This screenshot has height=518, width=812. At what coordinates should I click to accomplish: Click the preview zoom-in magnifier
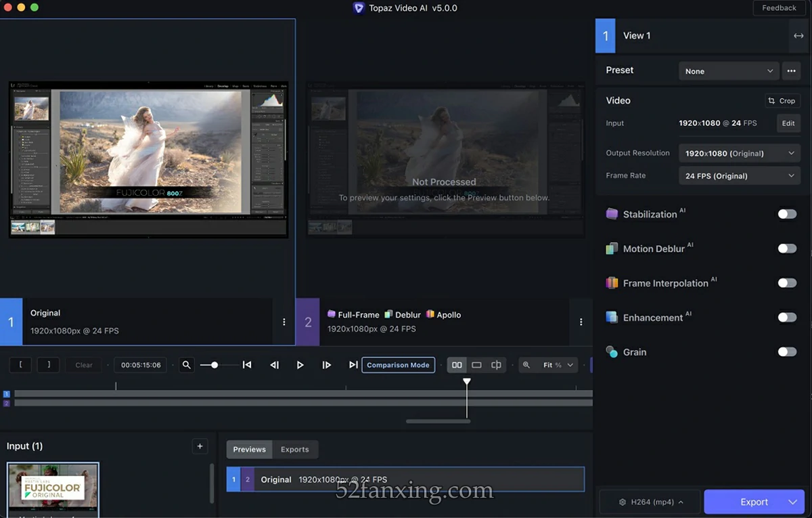526,365
